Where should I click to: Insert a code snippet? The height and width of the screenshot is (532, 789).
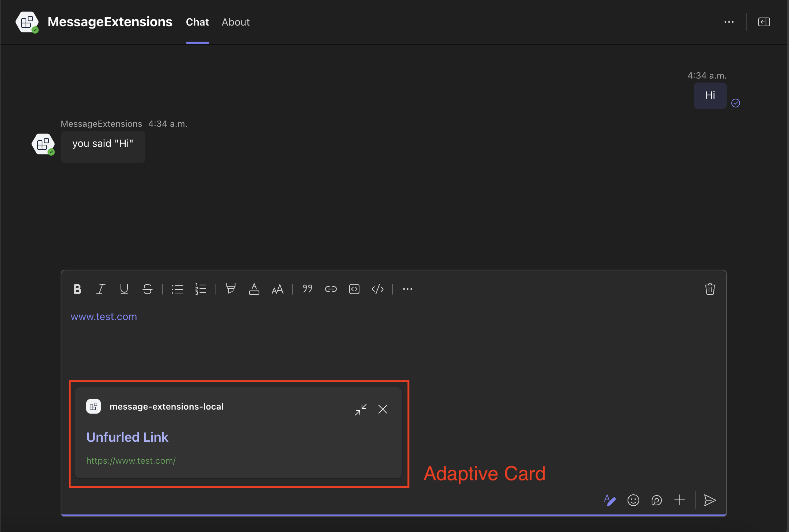point(354,289)
